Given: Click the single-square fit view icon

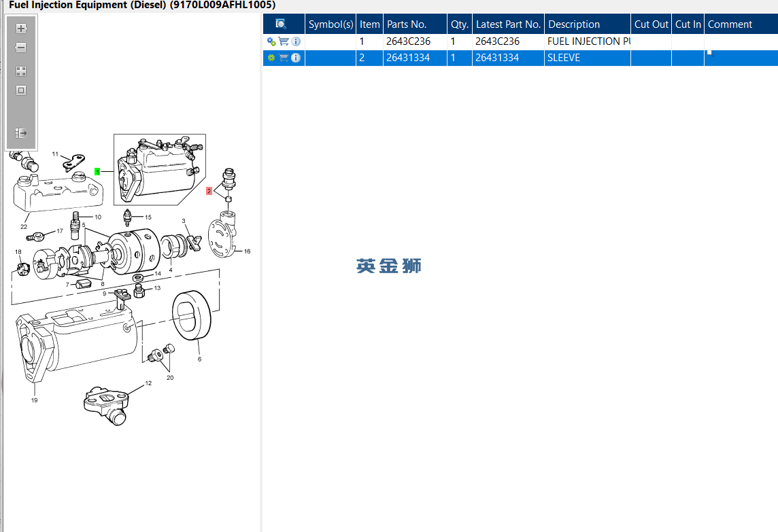Looking at the screenshot, I should (21, 90).
